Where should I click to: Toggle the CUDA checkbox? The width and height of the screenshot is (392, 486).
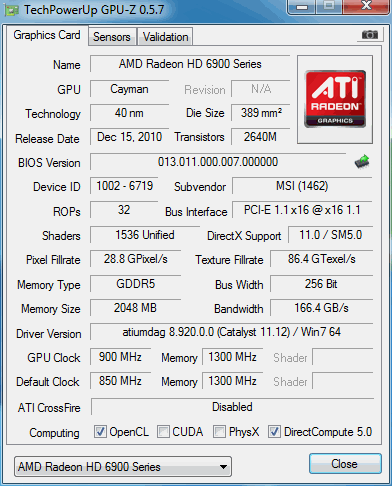[163, 431]
